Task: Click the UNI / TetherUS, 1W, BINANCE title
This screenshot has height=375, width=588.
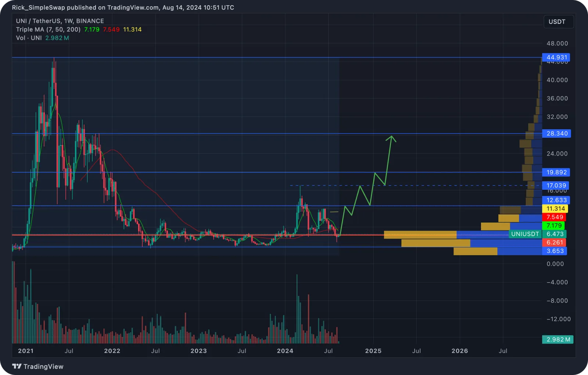Action: point(60,21)
